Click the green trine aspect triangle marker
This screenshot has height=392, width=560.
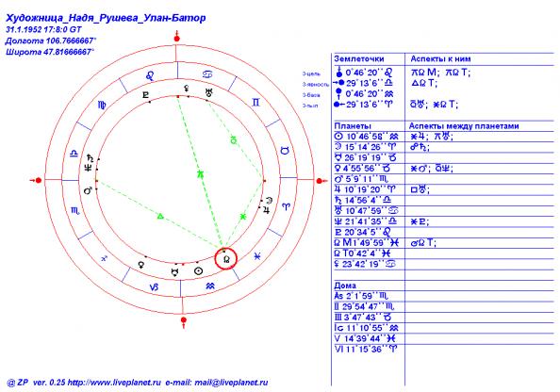coord(160,216)
